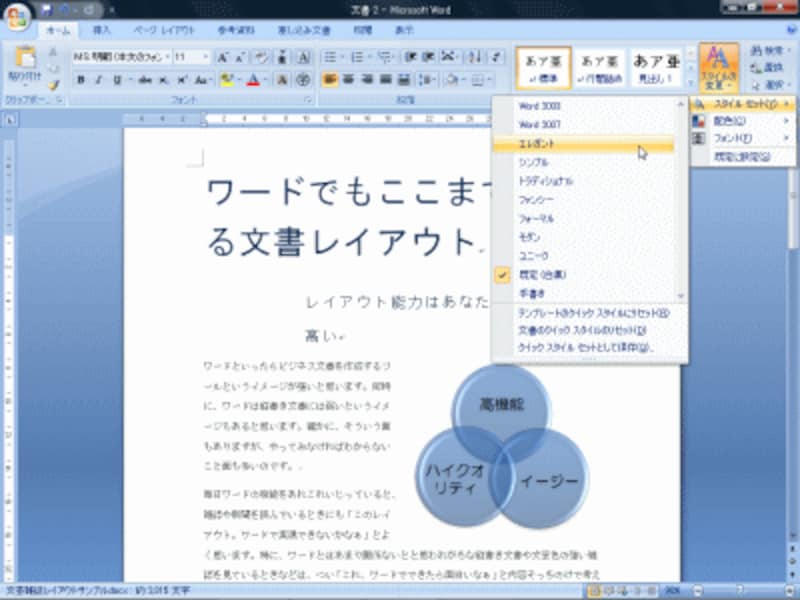Apply the font color icon
This screenshot has height=600, width=800.
252,80
